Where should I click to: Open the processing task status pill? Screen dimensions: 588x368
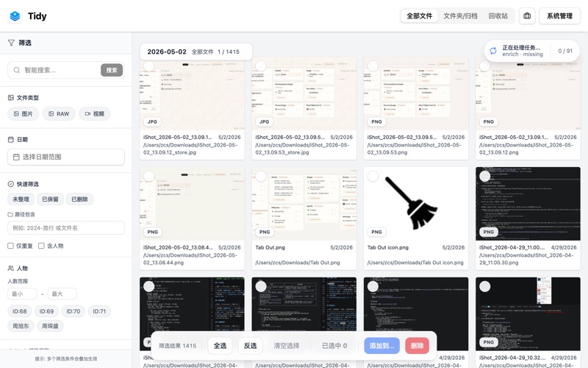click(x=531, y=51)
